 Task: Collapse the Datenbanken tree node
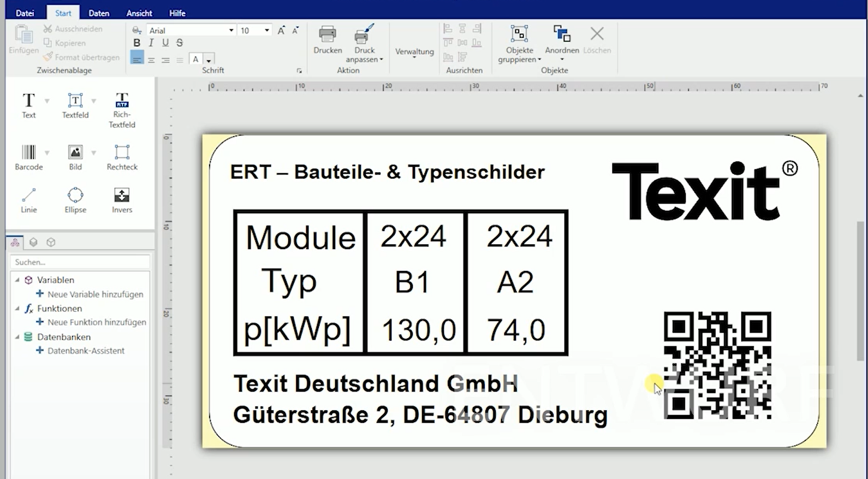pyautogui.click(x=17, y=337)
